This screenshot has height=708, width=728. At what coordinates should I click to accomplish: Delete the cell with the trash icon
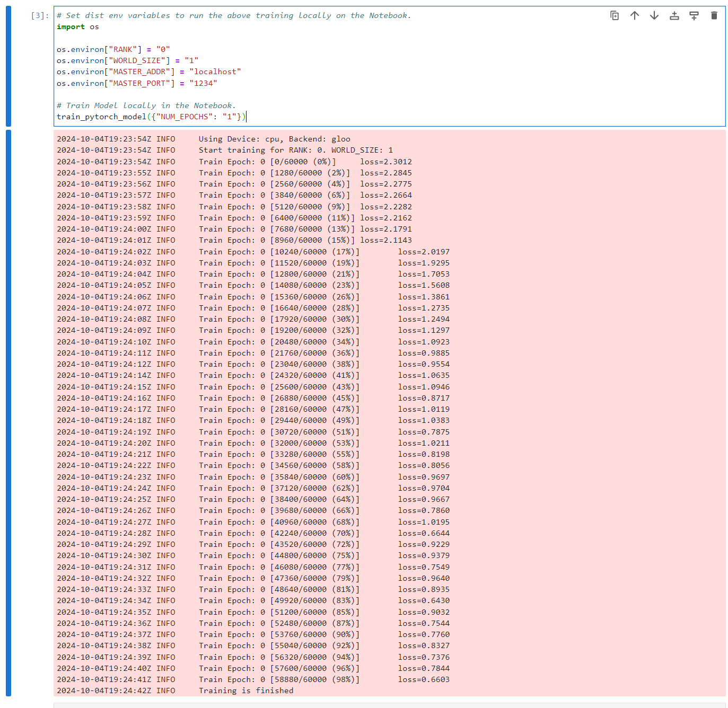point(714,15)
